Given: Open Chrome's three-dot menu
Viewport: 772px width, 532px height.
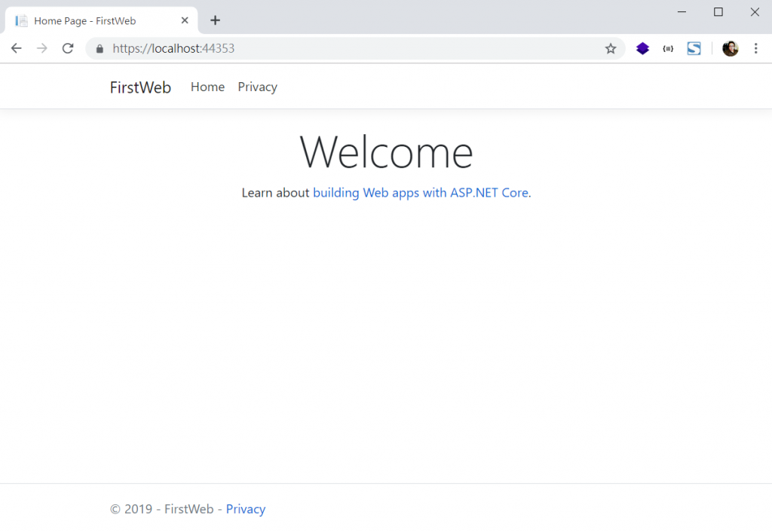Looking at the screenshot, I should tap(755, 48).
